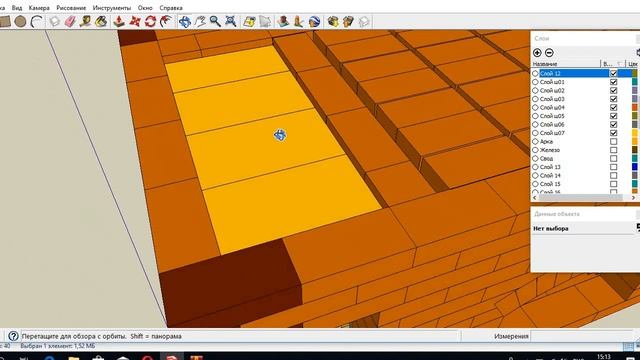Activate the Zoom magnifier tool
The width and height of the screenshot is (640, 360).
point(215,21)
